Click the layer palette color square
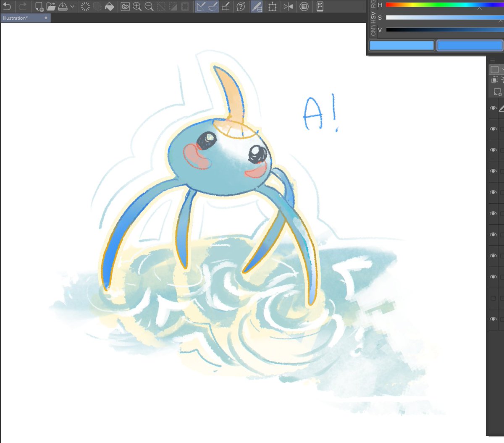 tap(494, 70)
